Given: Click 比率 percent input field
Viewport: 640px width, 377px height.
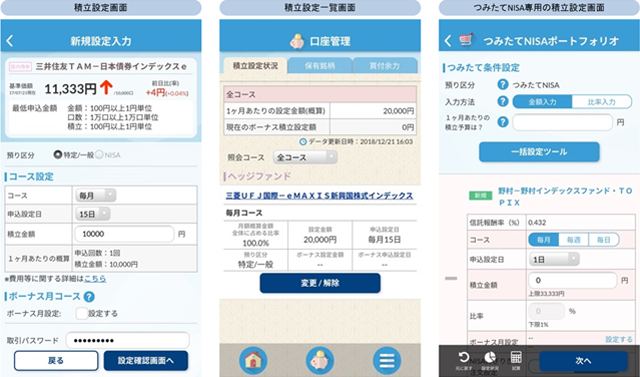Looking at the screenshot, I should coord(547,311).
